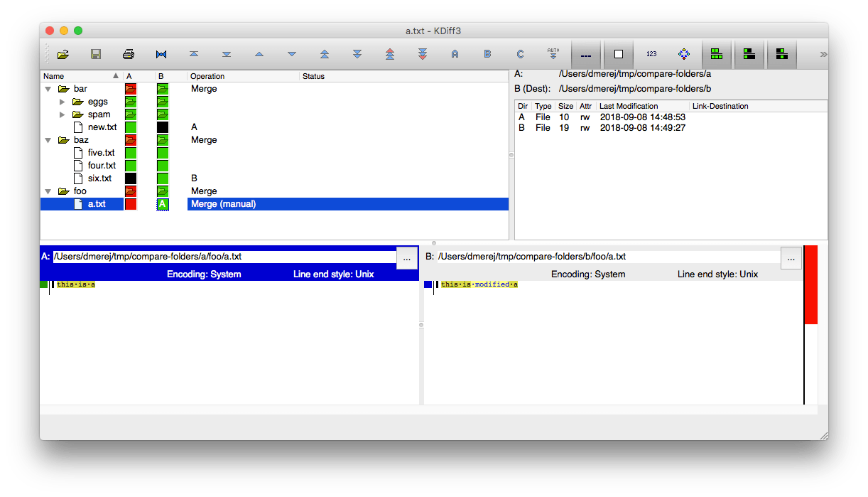868x497 pixels.
Task: Select new.txt in the file list
Action: coord(102,127)
